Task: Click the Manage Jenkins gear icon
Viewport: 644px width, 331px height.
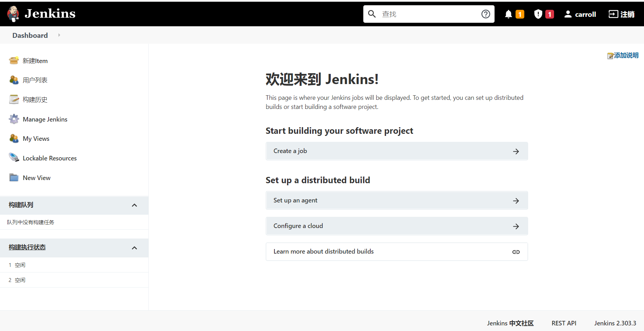Action: click(x=14, y=119)
